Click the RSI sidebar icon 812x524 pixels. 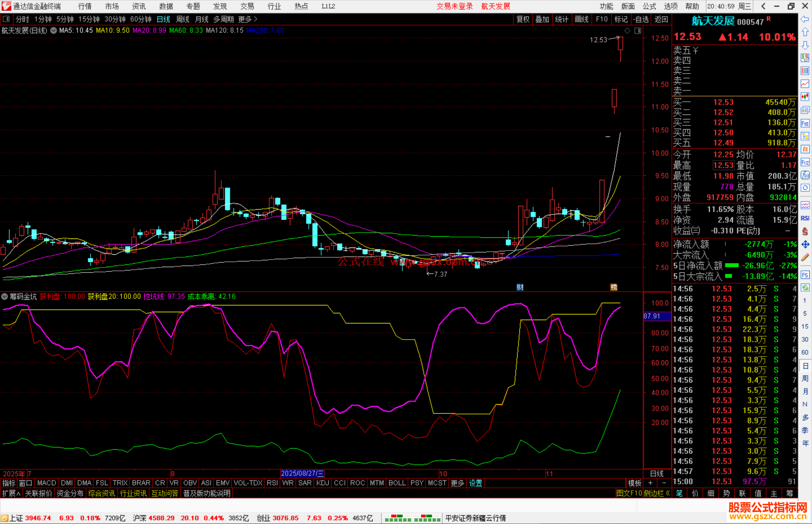[805, 218]
